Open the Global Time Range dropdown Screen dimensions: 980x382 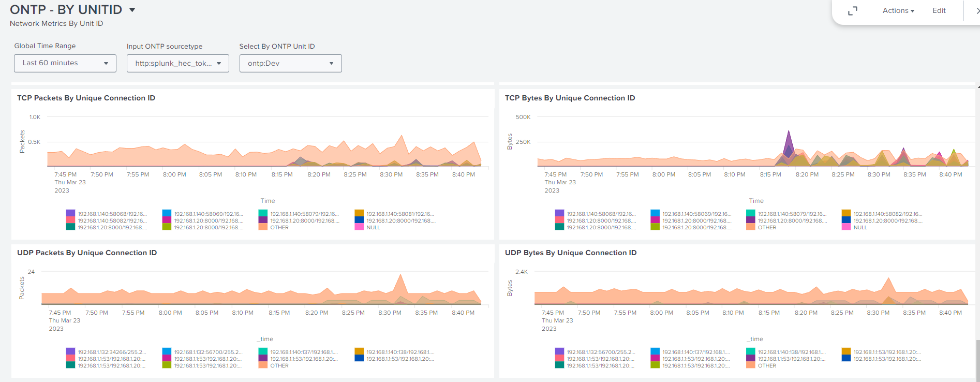[x=65, y=63]
